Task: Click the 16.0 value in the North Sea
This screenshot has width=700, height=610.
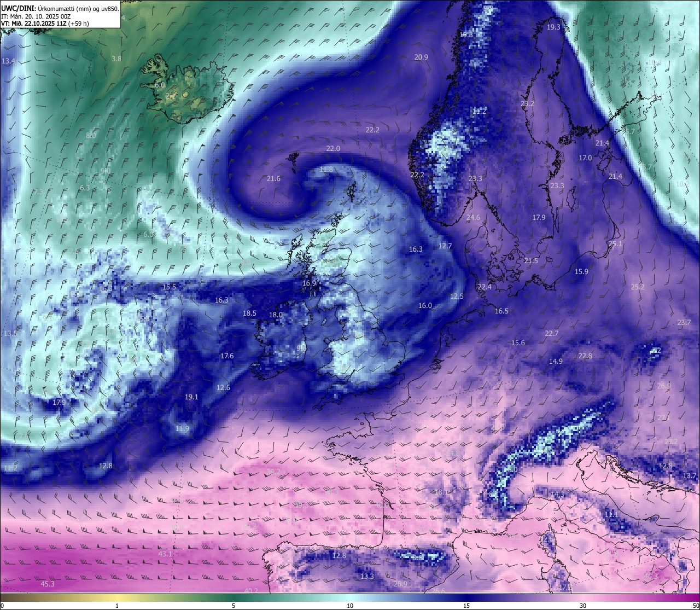Action: point(425,305)
